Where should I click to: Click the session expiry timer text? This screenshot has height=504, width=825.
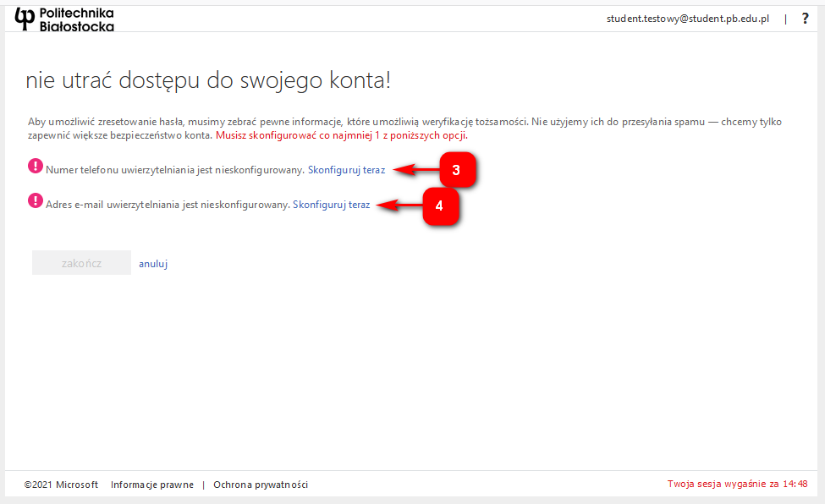(737, 484)
